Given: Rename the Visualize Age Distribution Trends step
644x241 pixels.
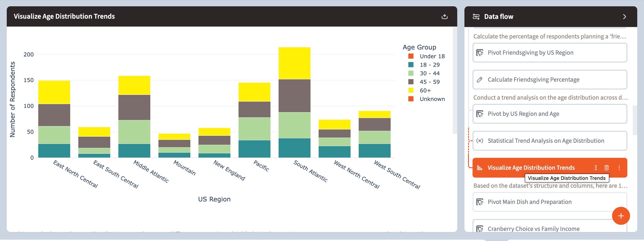Looking at the screenshot, I should [x=596, y=168].
